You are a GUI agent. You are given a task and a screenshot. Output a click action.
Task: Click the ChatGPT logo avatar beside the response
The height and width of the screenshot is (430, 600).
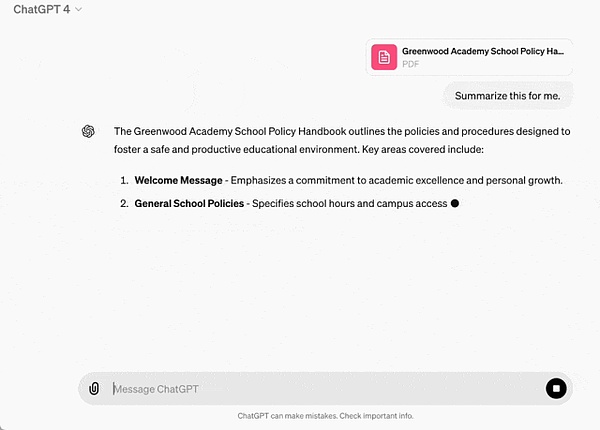point(88,132)
